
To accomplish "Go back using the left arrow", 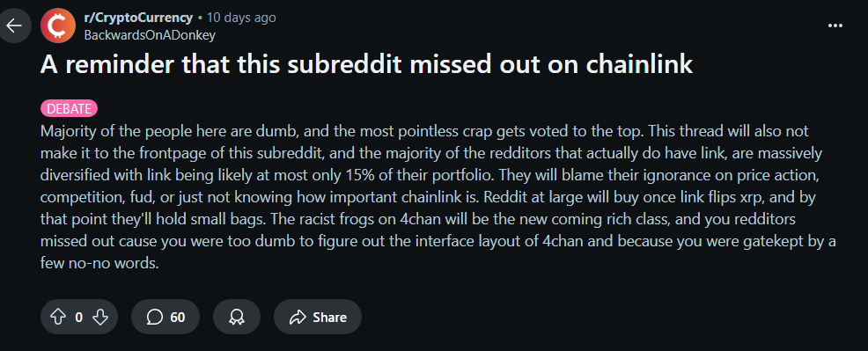I will (x=14, y=26).
